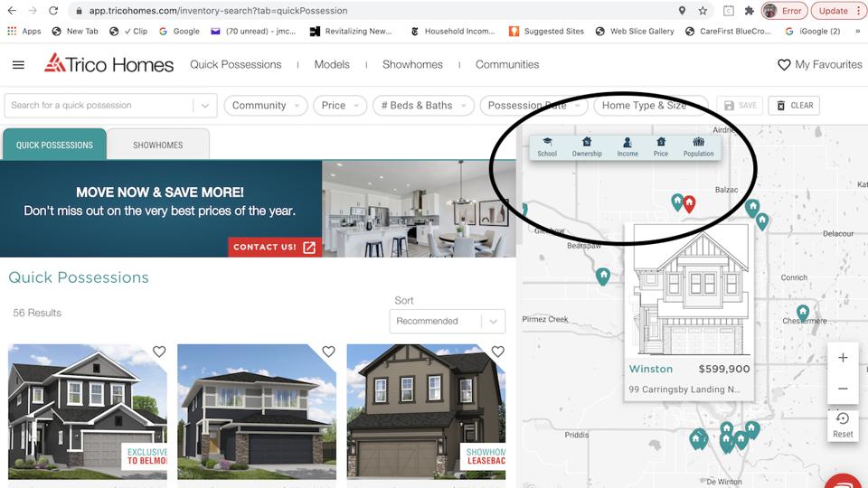Viewport: 868px width, 488px height.
Task: Toggle favourite heart on second home listing
Action: tap(328, 352)
